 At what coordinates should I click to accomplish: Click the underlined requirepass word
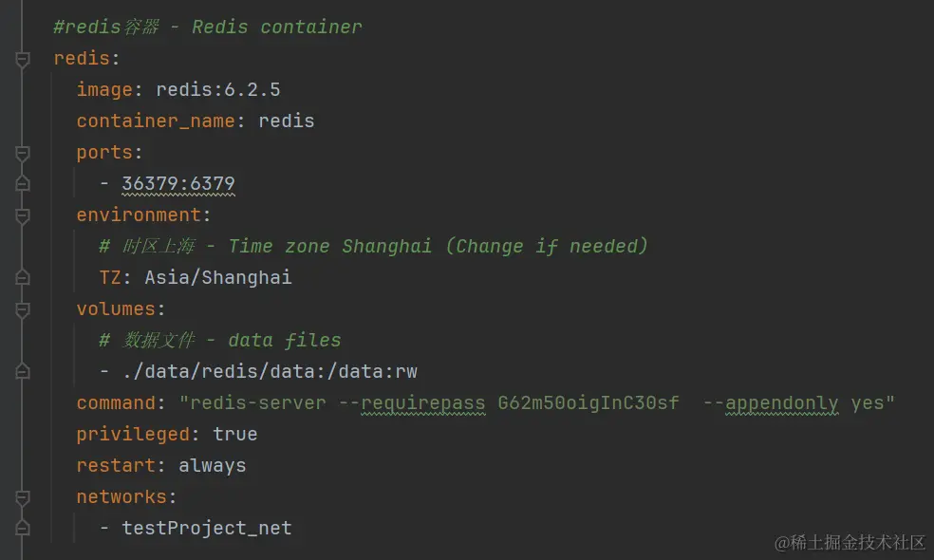pyautogui.click(x=423, y=403)
